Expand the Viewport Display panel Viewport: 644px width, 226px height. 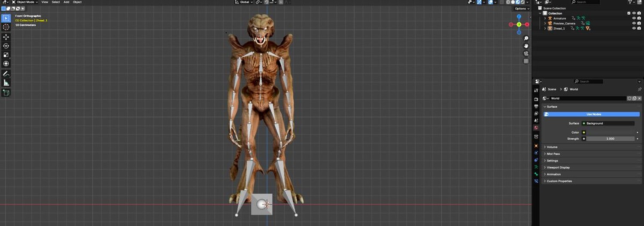[x=592, y=168]
